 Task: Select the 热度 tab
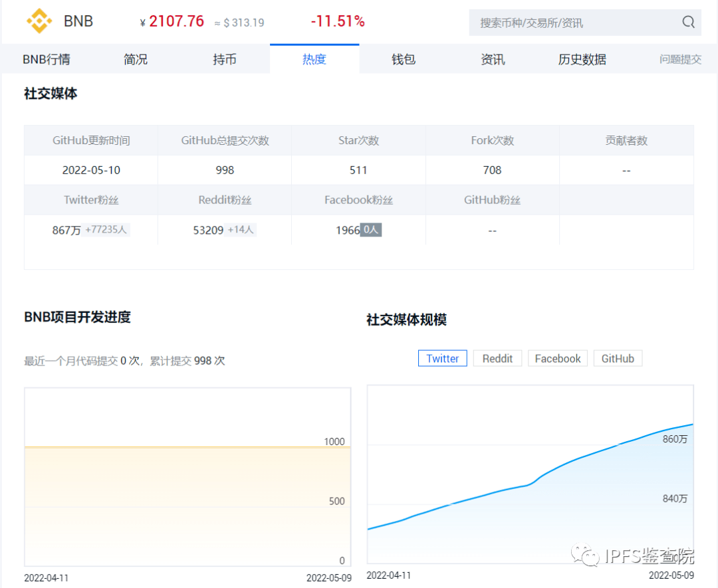tap(314, 59)
